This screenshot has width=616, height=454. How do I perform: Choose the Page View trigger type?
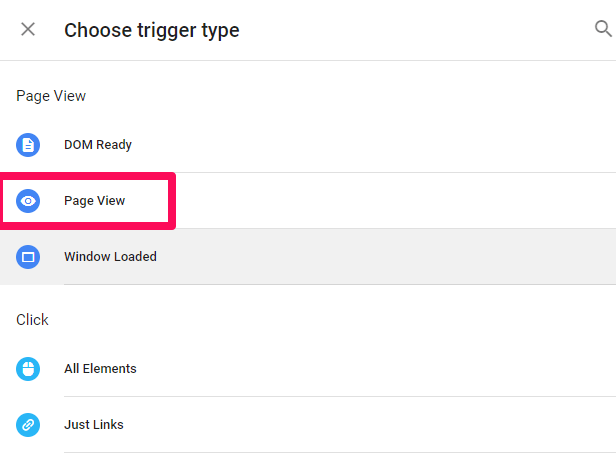click(308, 201)
